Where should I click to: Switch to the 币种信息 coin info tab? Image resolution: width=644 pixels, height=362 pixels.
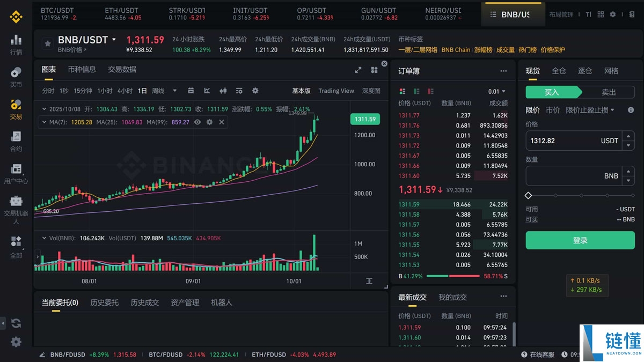82,69
